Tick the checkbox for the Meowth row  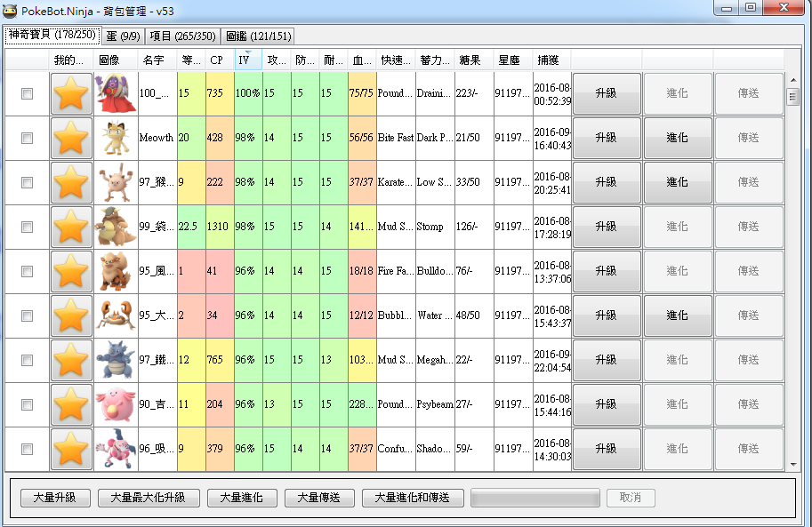[x=27, y=138]
